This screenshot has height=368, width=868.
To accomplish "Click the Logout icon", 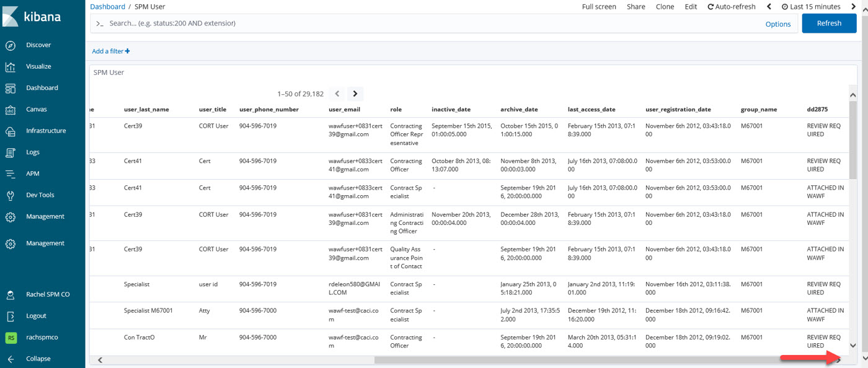I will click(x=11, y=316).
